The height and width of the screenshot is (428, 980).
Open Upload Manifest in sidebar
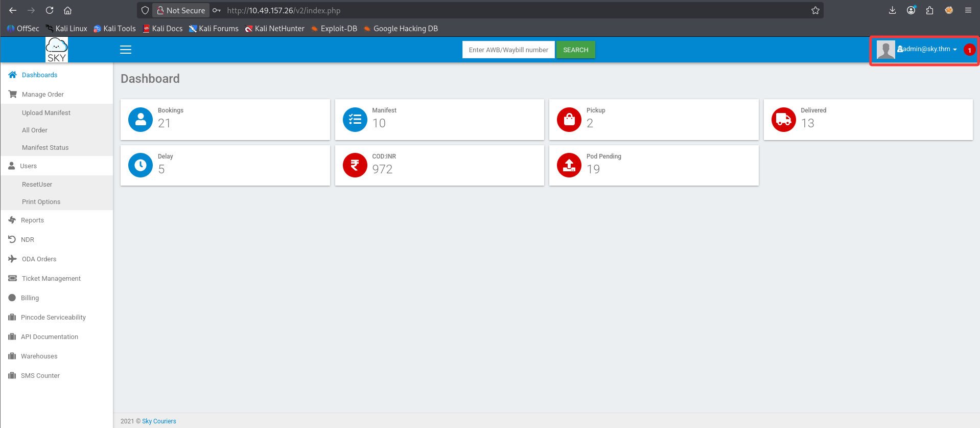[46, 112]
